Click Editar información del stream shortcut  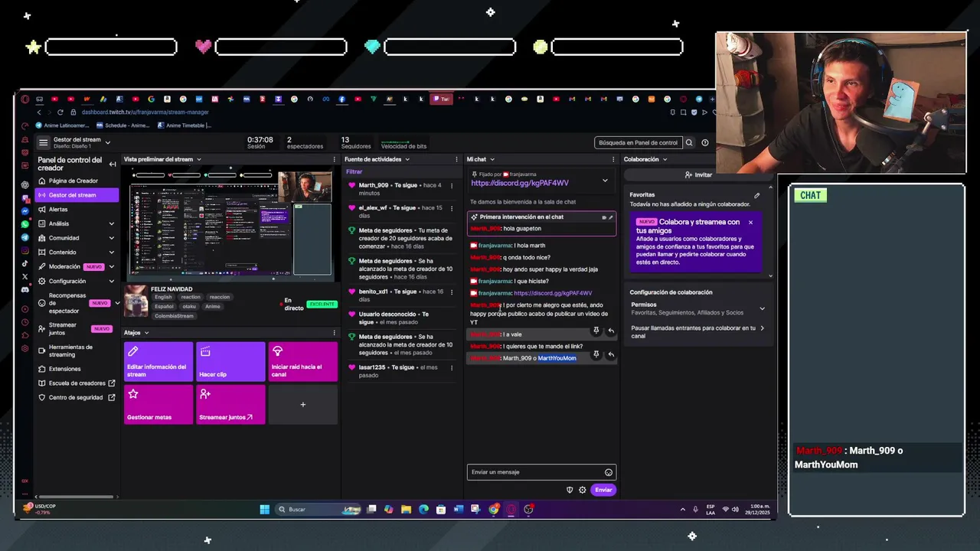click(x=158, y=361)
